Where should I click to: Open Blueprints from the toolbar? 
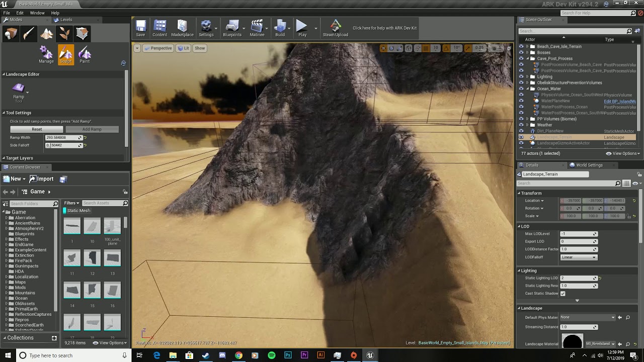232,28
